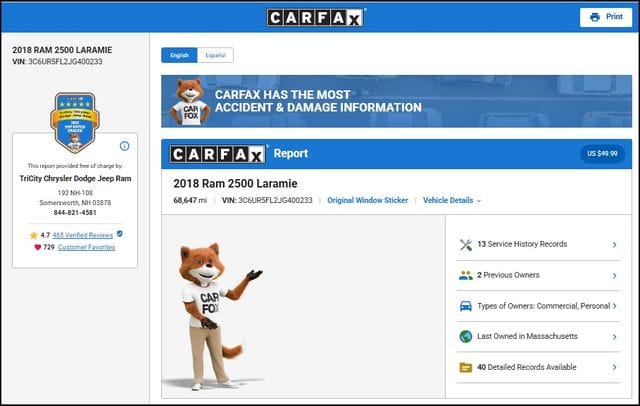Expand the Last Owned in Massachusetts chevron
Screen dimensions: 640x406
pyautogui.click(x=614, y=337)
